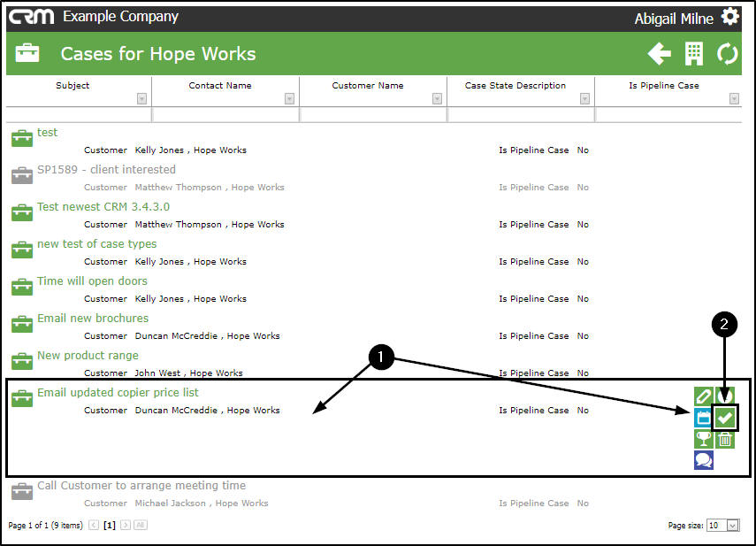Click the briefcase icon for Email updated copier price list
Image resolution: width=756 pixels, height=546 pixels.
(x=22, y=398)
